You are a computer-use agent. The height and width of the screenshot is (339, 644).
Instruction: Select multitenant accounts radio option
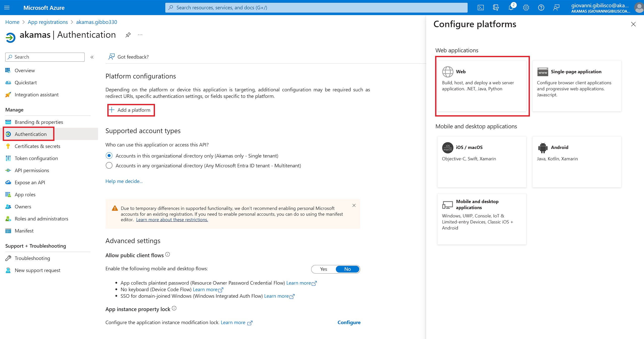(109, 166)
